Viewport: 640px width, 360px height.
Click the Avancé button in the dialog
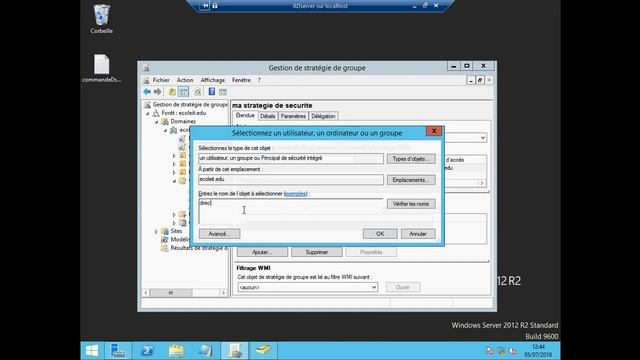[x=219, y=234]
